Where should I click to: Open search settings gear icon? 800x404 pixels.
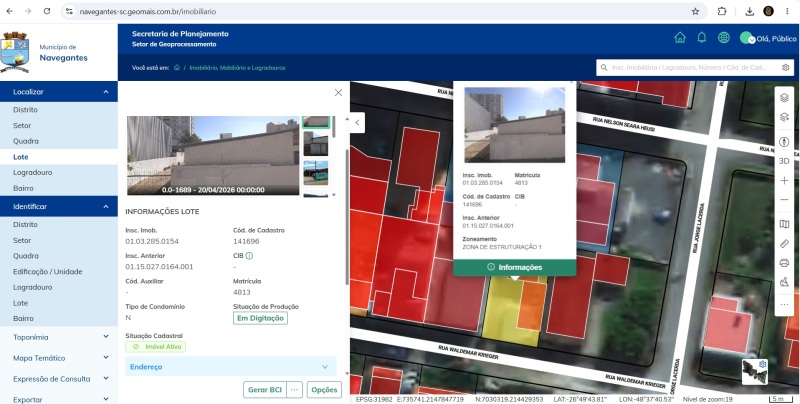785,67
